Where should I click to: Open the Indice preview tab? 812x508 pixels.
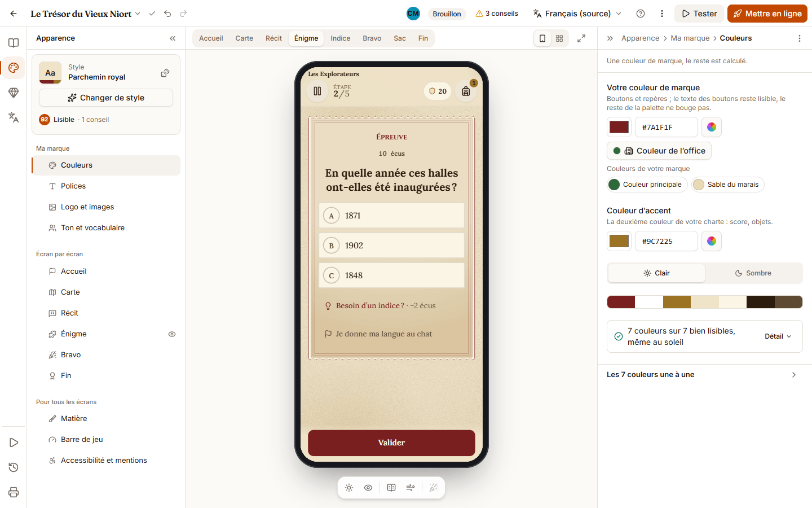pos(341,38)
